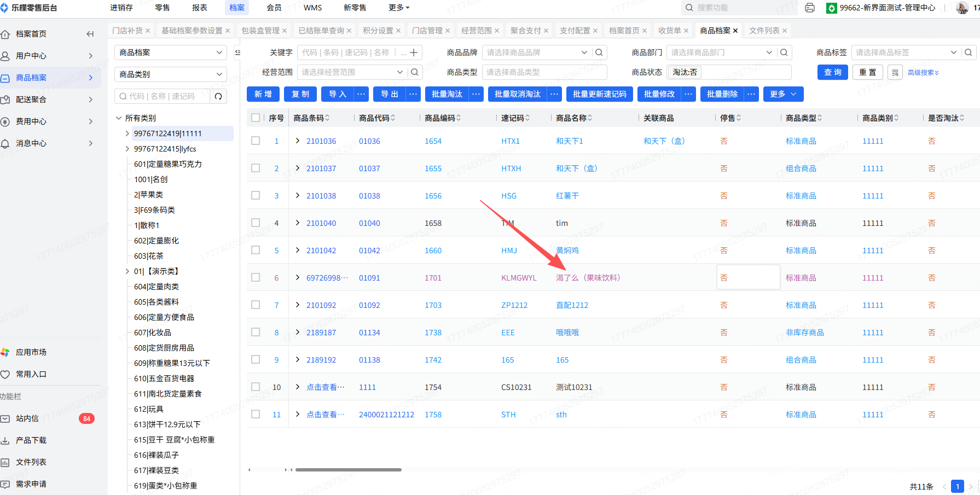Focus the category tree search field
Image resolution: width=980 pixels, height=495 pixels.
[162, 96]
